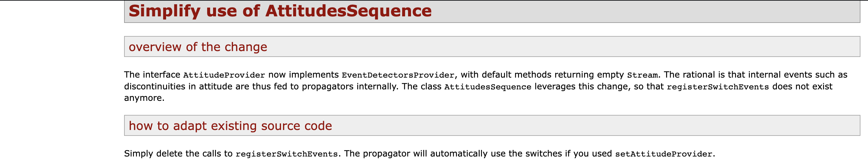Click registerSwitchEvents in the overview paragraph

coord(718,87)
